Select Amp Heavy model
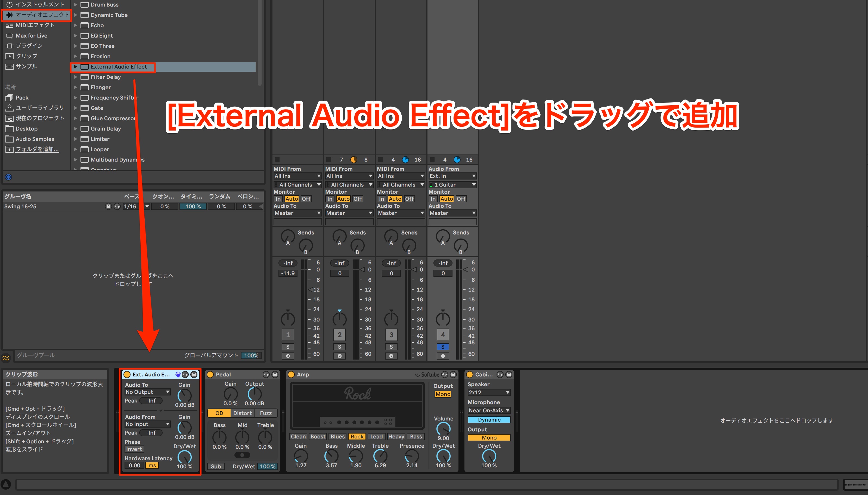This screenshot has width=868, height=495. click(396, 437)
